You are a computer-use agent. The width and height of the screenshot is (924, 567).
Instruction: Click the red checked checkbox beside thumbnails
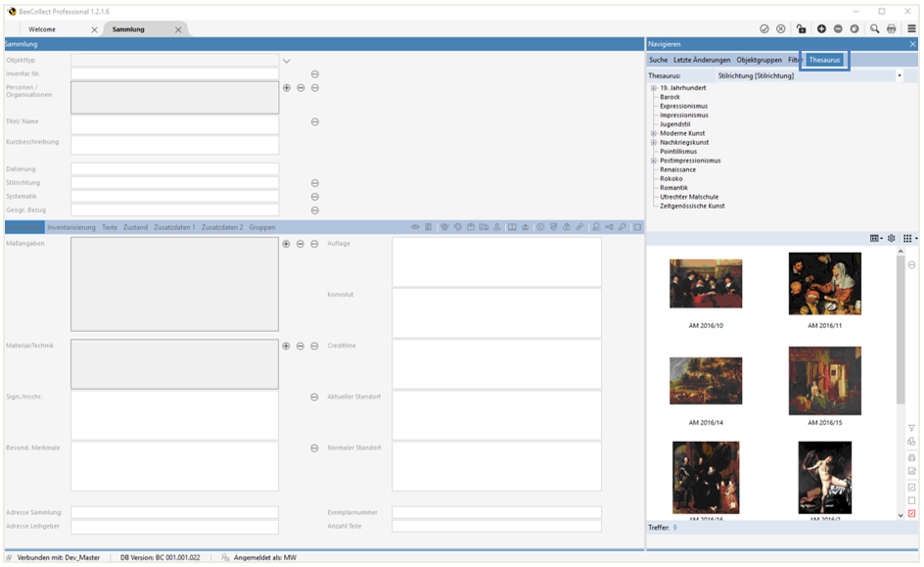[x=911, y=514]
